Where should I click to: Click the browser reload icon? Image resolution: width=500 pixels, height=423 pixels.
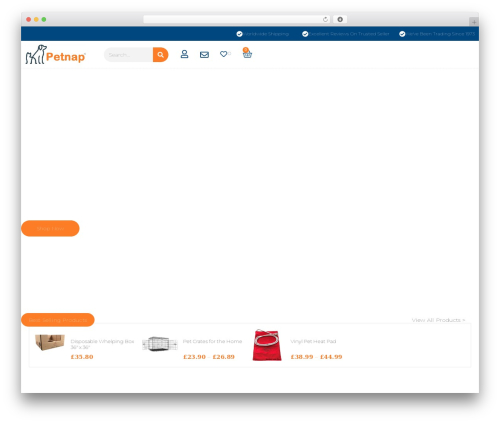click(x=325, y=19)
